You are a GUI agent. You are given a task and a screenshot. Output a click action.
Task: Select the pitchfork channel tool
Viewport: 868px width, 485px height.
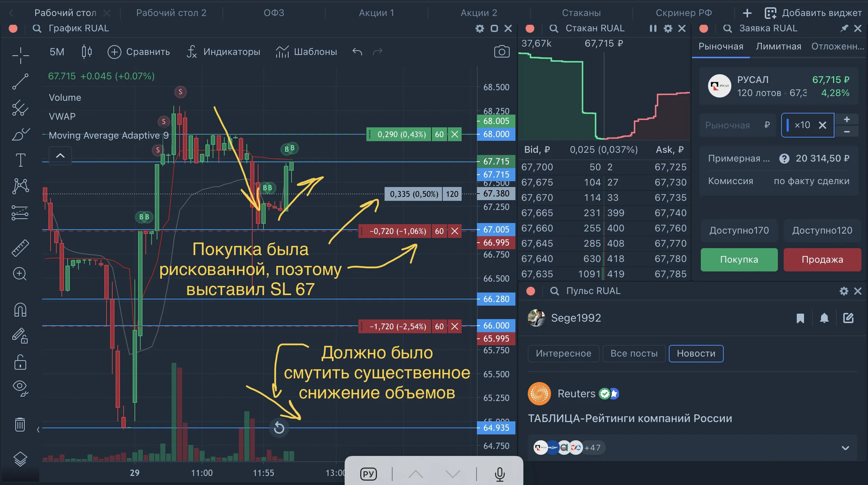pyautogui.click(x=20, y=108)
